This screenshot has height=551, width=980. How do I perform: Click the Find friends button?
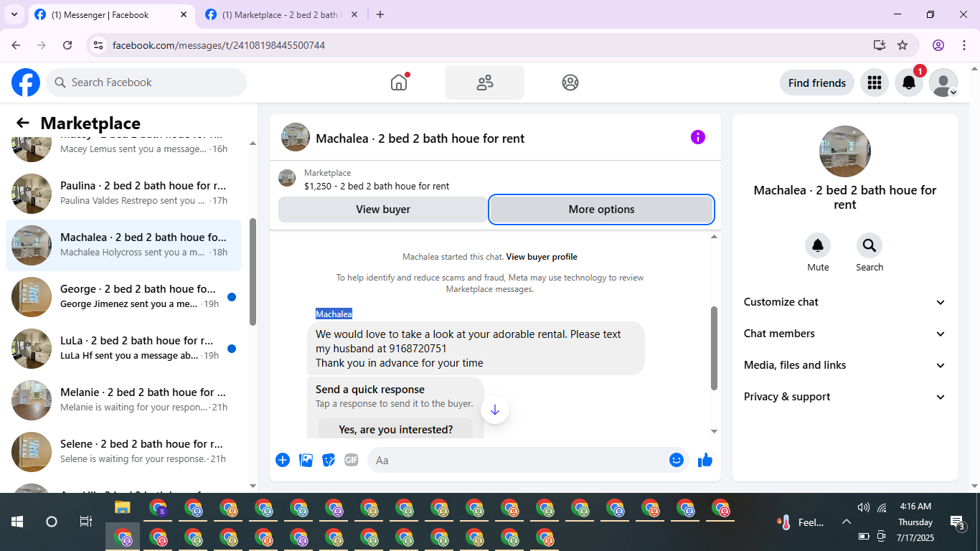(x=817, y=83)
